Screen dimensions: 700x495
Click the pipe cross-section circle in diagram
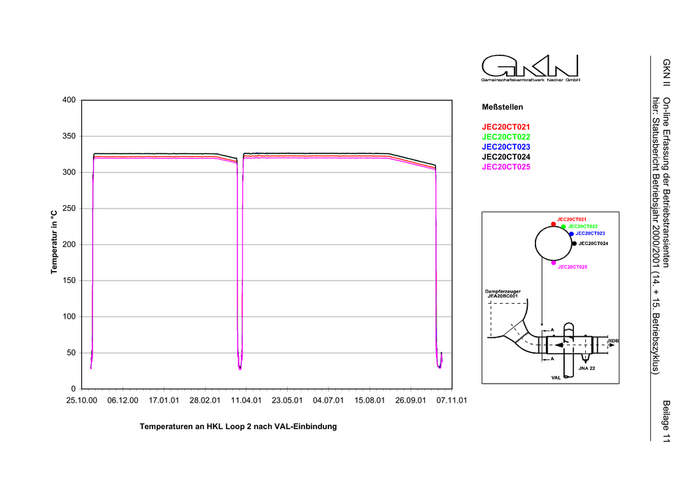pos(552,243)
